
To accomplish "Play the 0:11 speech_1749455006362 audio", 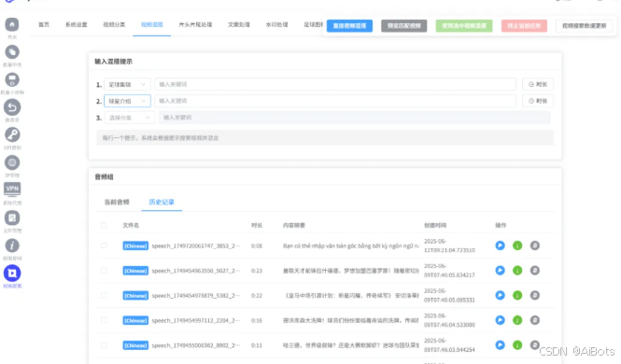I will pyautogui.click(x=501, y=345).
